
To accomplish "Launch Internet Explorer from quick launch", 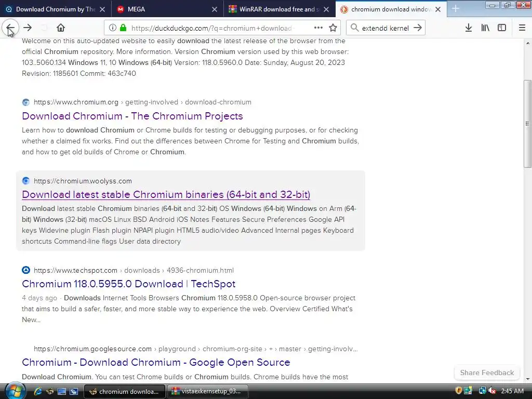I will pos(37,391).
